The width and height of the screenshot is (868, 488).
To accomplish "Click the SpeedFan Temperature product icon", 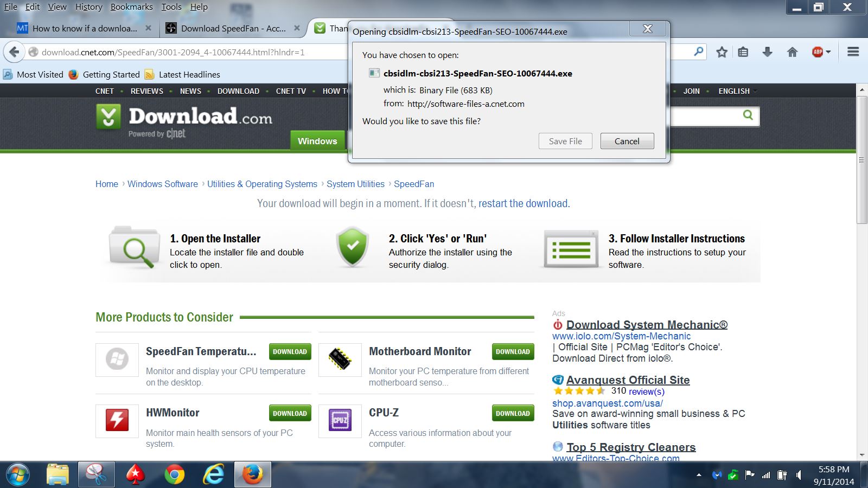I will click(x=117, y=359).
